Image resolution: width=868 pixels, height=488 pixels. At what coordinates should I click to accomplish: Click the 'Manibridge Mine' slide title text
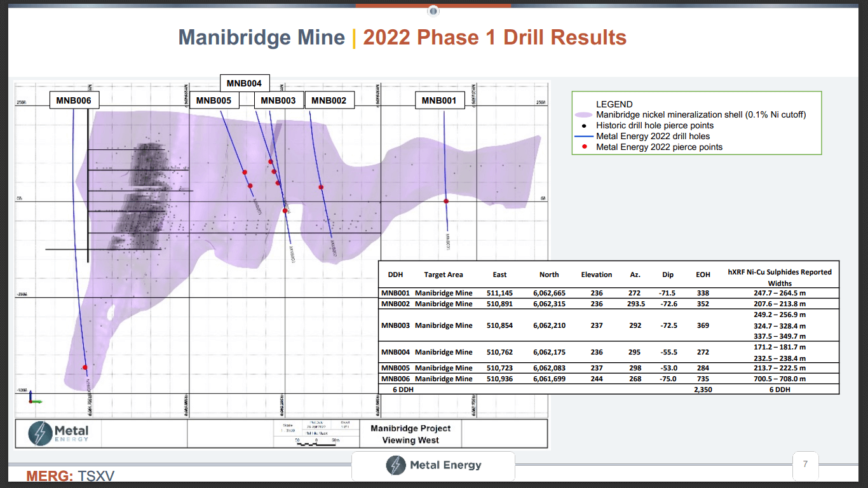tap(262, 37)
